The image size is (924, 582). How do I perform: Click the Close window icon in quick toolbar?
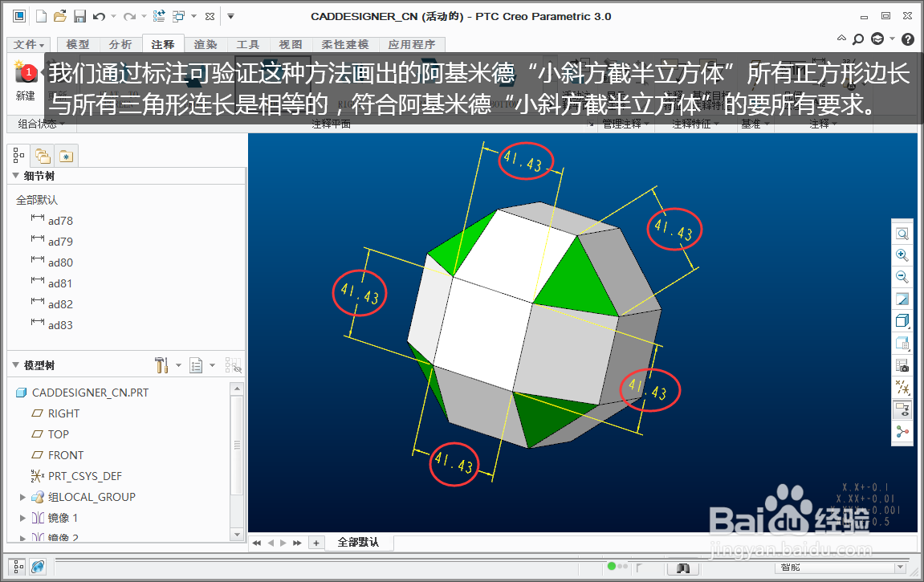pos(210,17)
